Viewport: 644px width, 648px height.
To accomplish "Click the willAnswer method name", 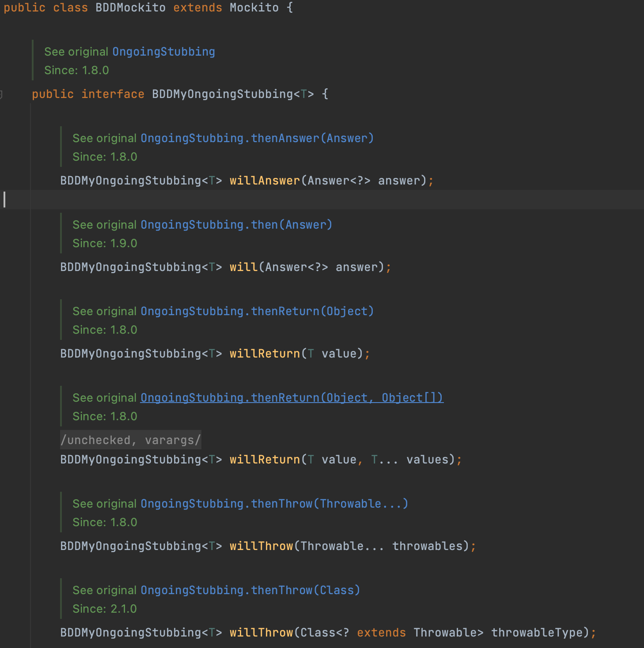I will (265, 181).
